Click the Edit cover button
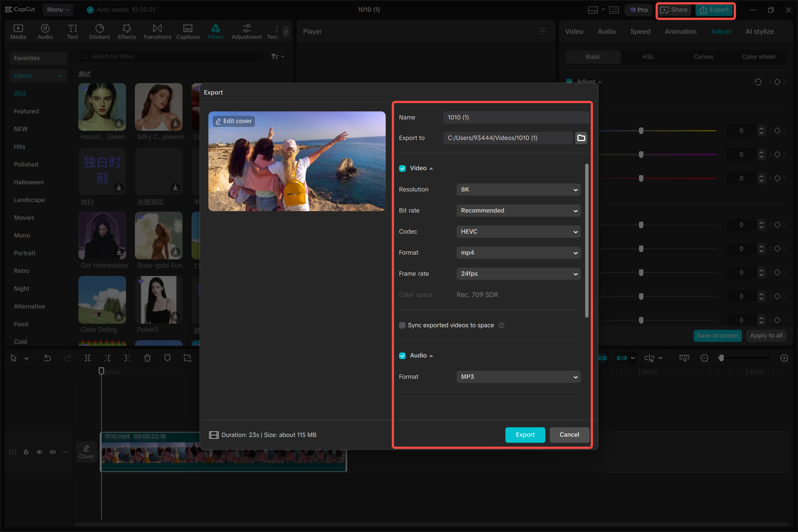This screenshot has width=798, height=532. tap(233, 121)
